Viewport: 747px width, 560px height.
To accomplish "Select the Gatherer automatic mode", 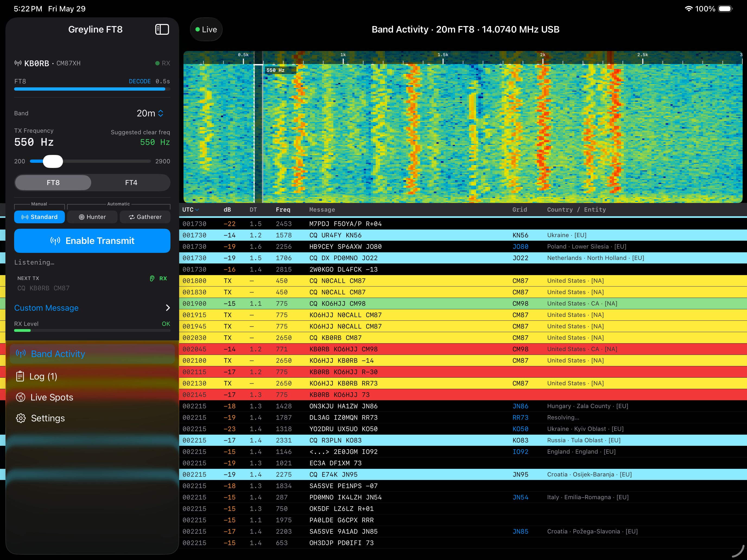I will click(145, 217).
